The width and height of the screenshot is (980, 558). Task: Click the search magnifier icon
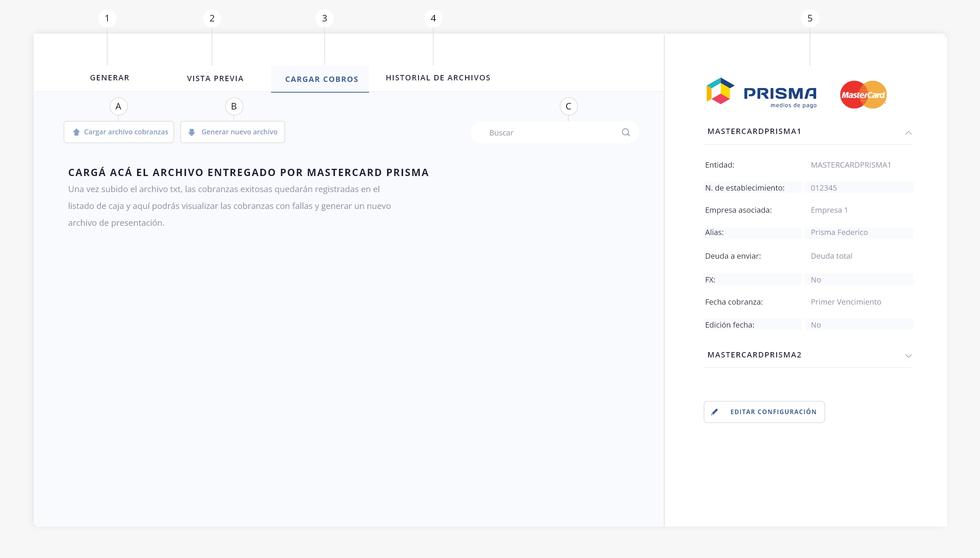pos(626,132)
